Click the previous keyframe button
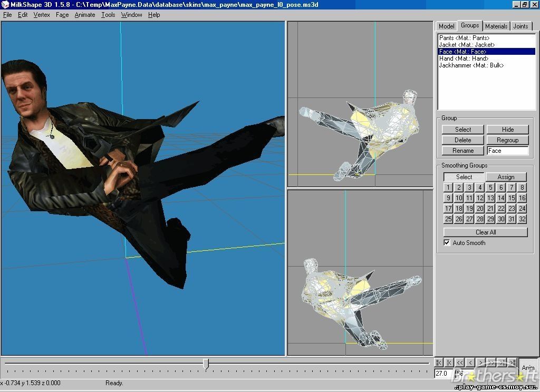Screen dimensions: 540x392 click(x=449, y=362)
